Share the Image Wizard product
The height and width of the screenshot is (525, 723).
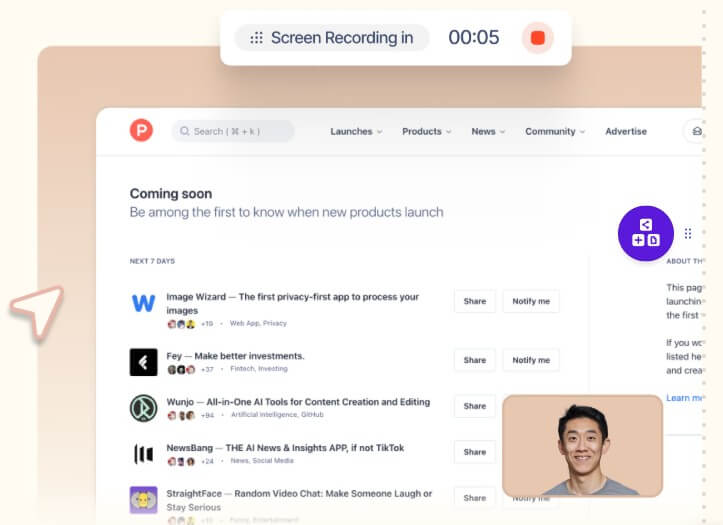click(474, 301)
